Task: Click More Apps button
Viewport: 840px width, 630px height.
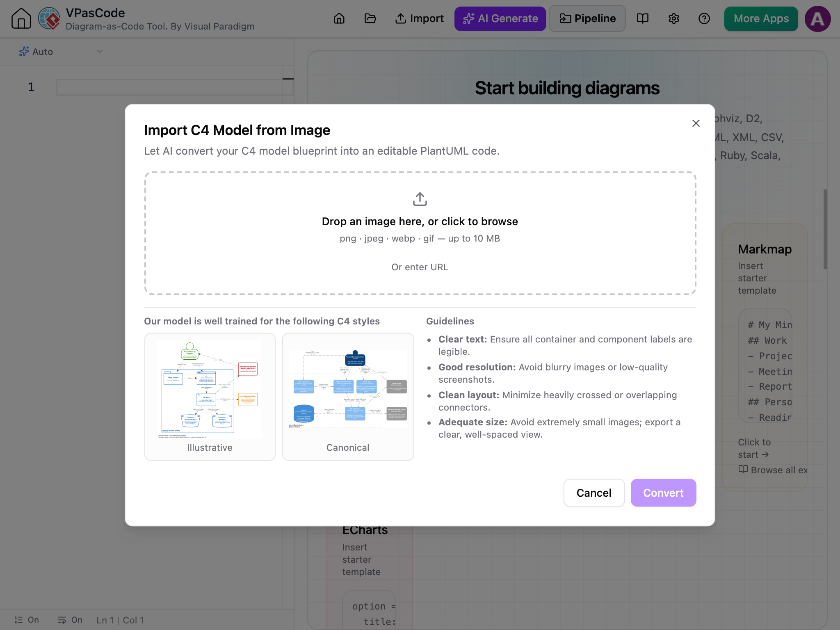Action: tap(761, 18)
